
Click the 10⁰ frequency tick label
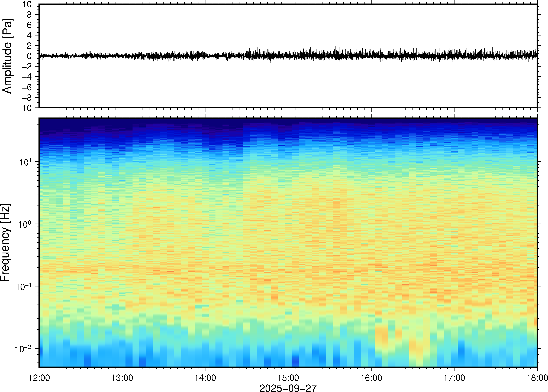pos(25,224)
